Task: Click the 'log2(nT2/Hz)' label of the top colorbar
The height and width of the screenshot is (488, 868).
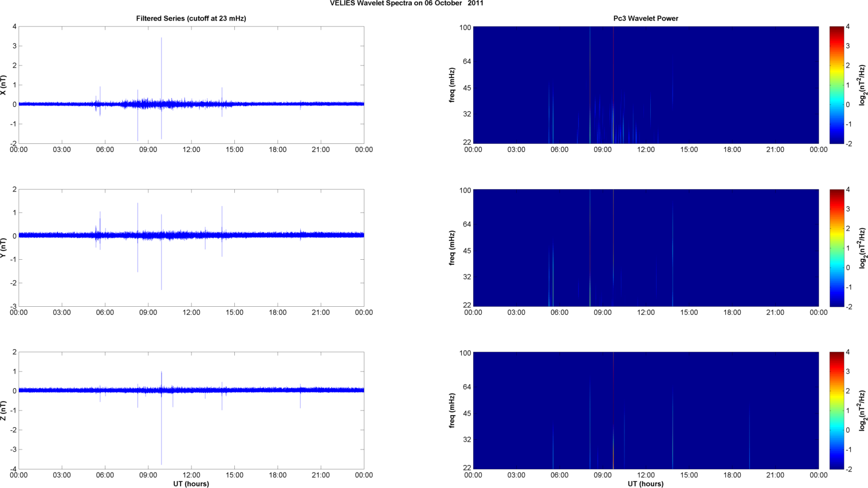Action: click(x=862, y=85)
